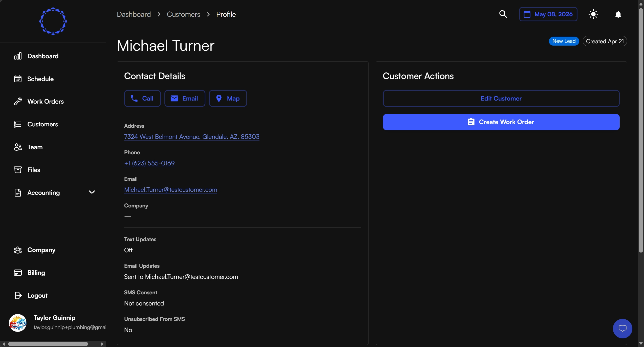Image resolution: width=644 pixels, height=347 pixels.
Task: Click the Edit Customer button
Action: [501, 98]
